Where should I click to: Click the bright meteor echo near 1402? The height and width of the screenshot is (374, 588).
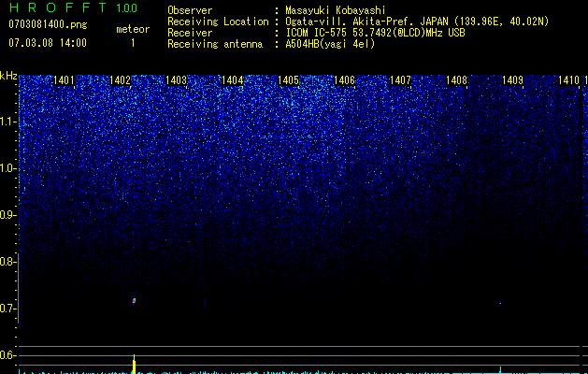[x=134, y=301]
